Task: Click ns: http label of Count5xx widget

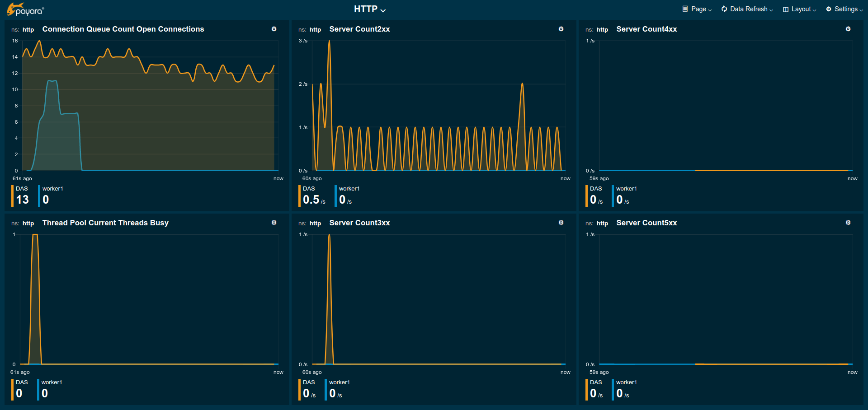Action: (597, 223)
